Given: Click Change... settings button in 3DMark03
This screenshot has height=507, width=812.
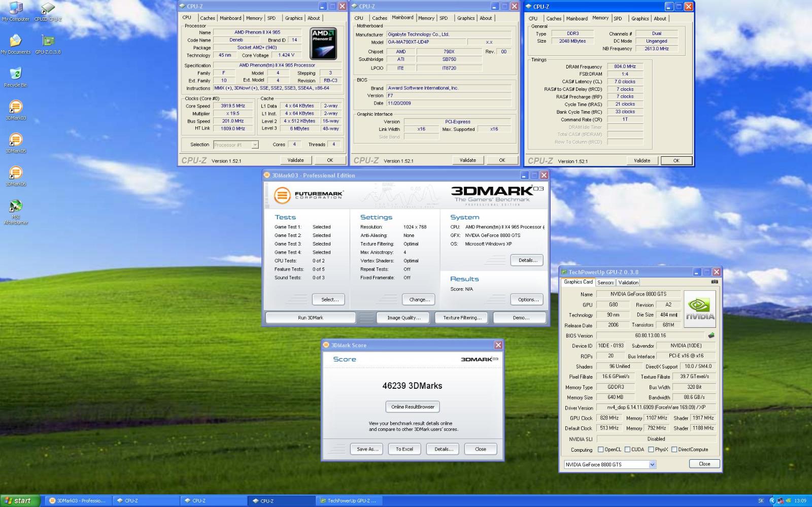Looking at the screenshot, I should (419, 299).
